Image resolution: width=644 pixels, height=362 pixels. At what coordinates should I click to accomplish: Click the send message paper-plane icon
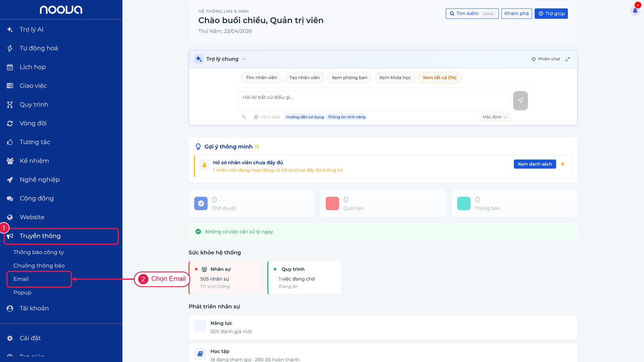click(x=520, y=101)
